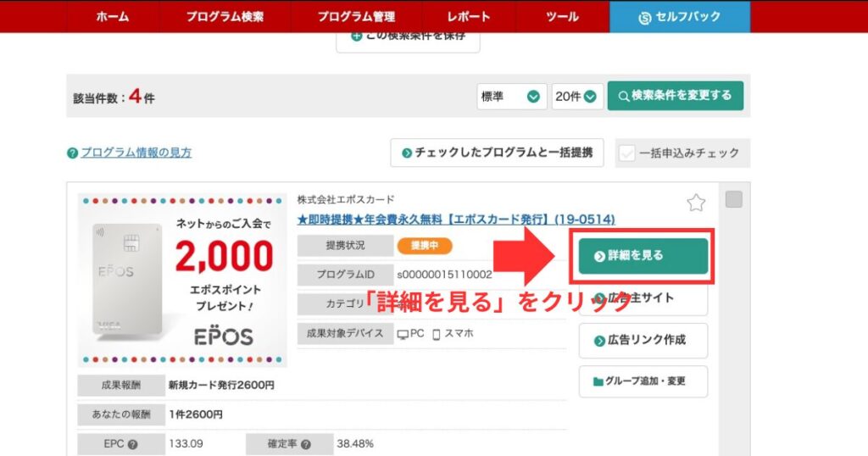
Task: Click the PC device icon
Action: [x=403, y=334]
